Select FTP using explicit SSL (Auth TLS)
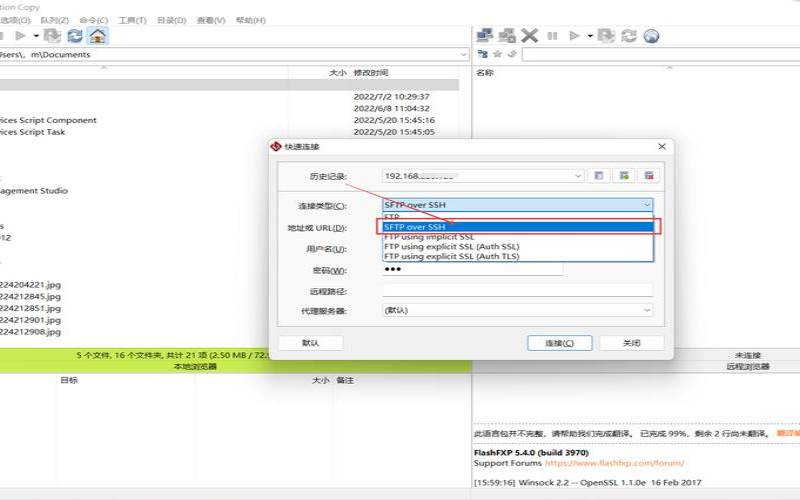 [x=517, y=256]
